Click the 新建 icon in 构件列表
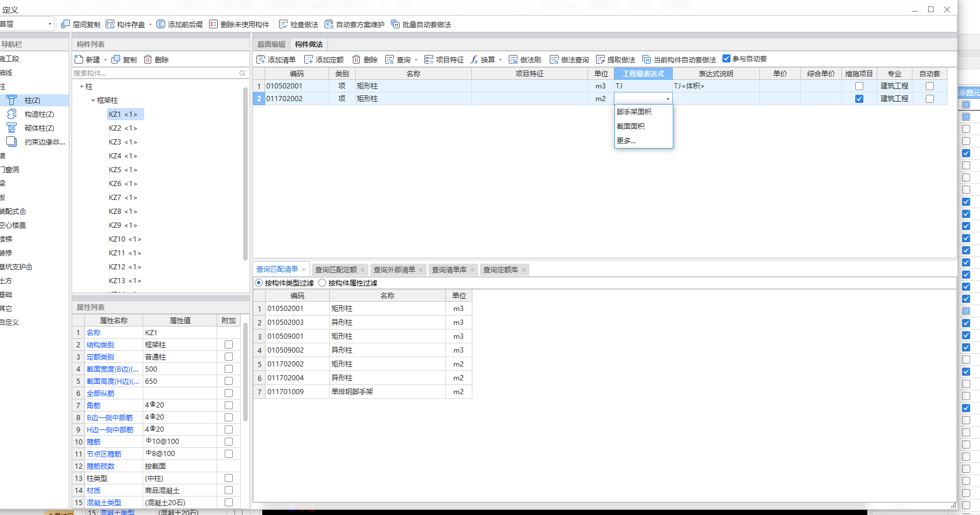980x515 pixels. (79, 60)
